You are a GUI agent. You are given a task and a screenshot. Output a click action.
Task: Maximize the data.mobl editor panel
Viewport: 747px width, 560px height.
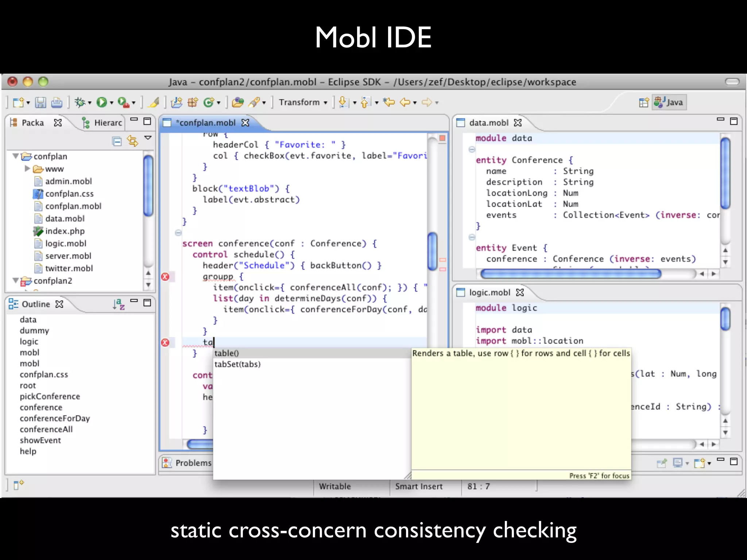tap(734, 121)
